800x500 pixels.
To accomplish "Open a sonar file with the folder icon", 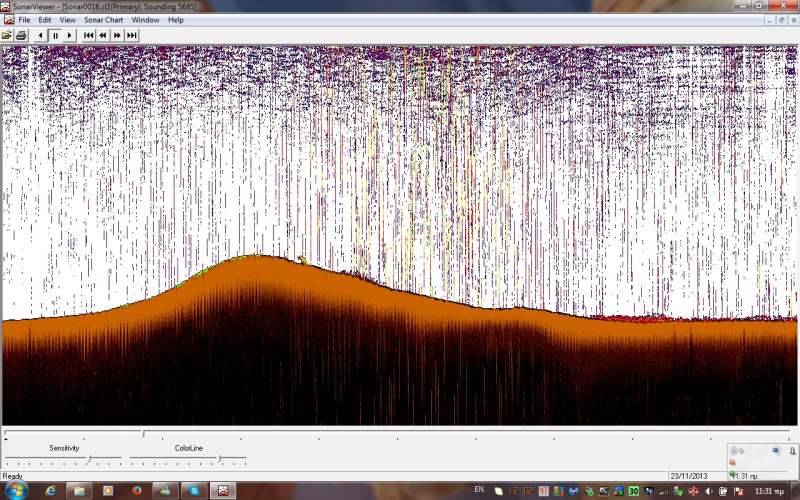I will tap(7, 35).
